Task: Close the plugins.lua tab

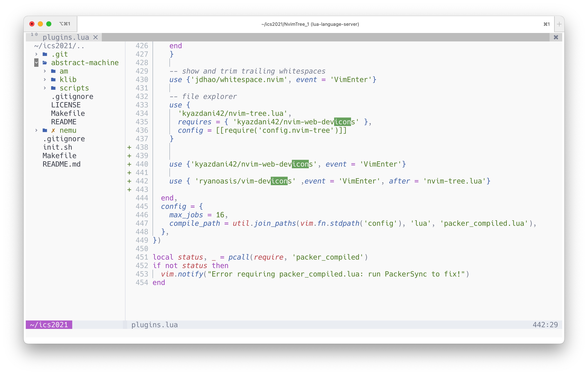Action: click(95, 37)
